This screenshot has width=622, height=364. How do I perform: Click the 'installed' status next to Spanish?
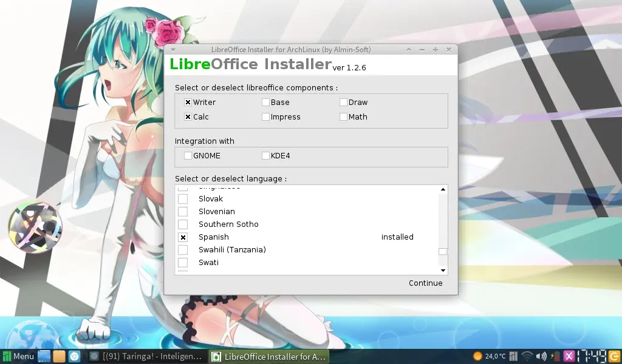[x=397, y=237]
